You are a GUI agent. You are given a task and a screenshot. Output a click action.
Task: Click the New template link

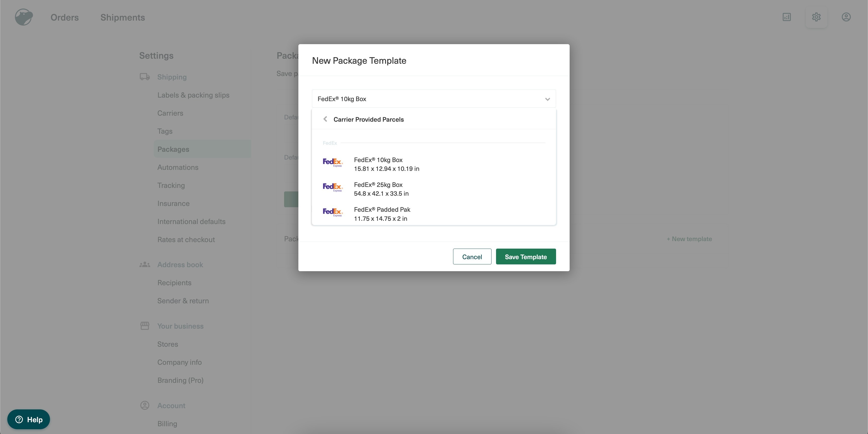click(x=689, y=239)
